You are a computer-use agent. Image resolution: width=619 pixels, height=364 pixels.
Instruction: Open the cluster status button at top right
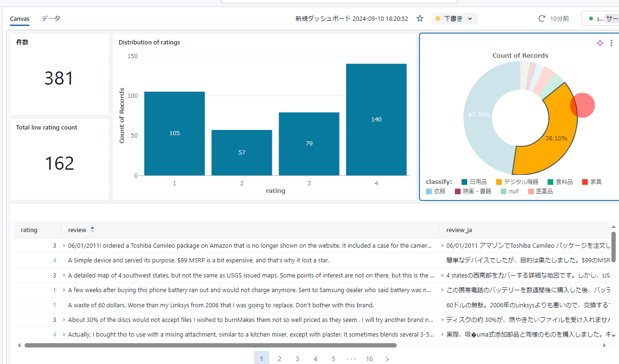601,18
